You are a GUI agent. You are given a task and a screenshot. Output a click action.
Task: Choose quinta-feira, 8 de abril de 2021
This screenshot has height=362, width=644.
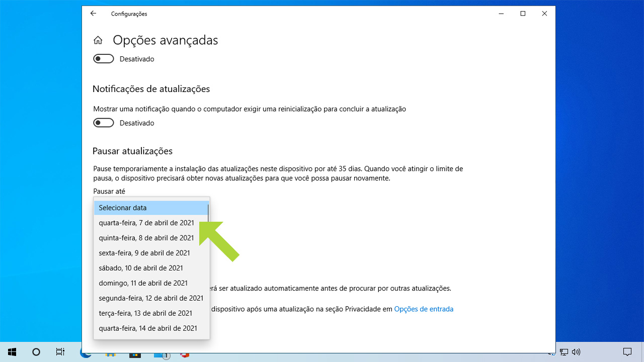(x=151, y=238)
